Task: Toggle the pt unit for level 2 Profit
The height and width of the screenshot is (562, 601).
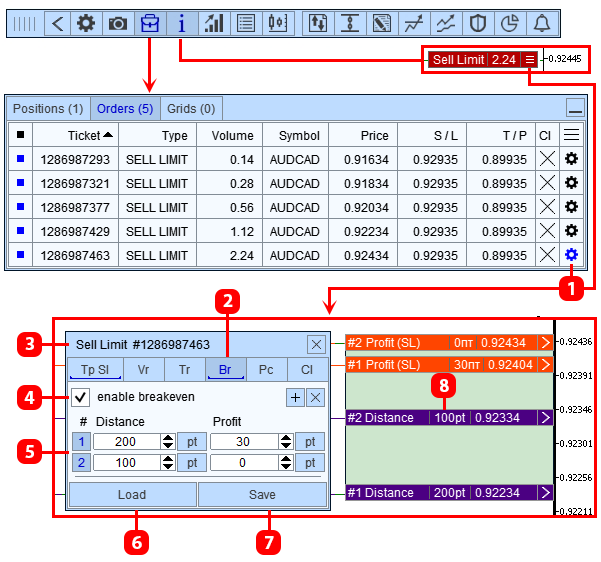Action: click(x=310, y=463)
